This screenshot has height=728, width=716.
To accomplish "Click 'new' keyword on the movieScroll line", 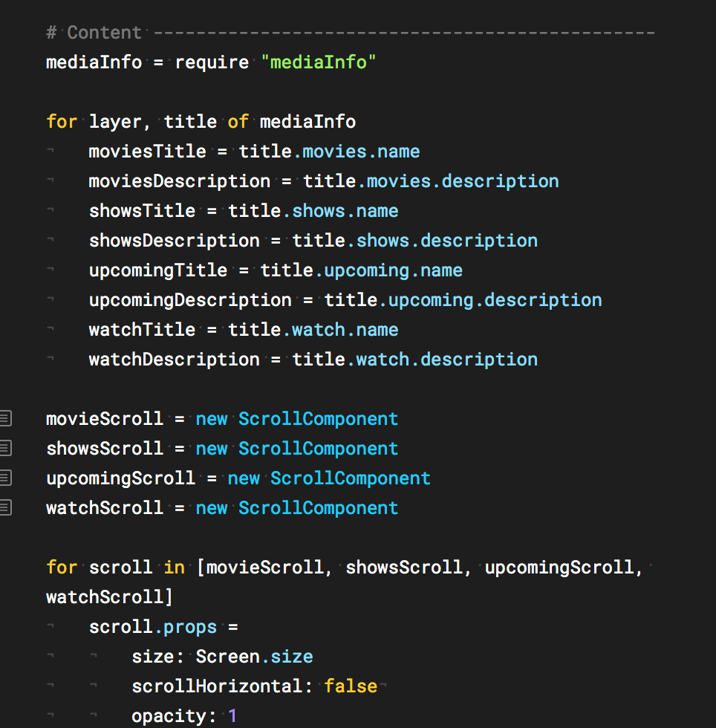I will pos(211,419).
